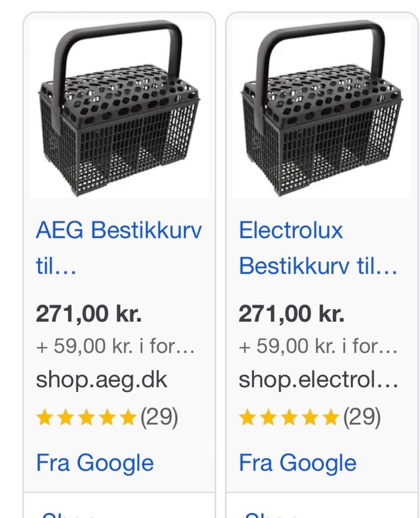Open the Electrolux cutlery basket product image
Screen dimensions: 420x518
[322, 108]
